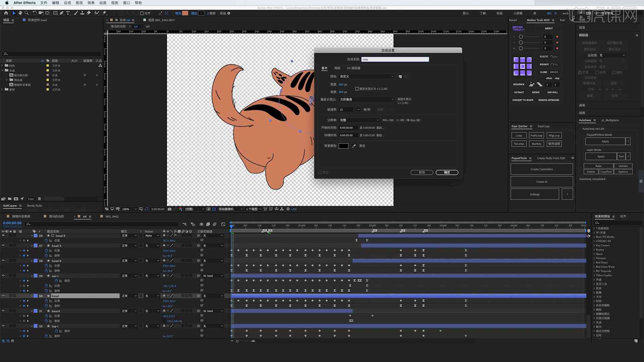The width and height of the screenshot is (644, 362).
Task: Open the 文件 menu in the menu bar
Action: pos(44,3)
